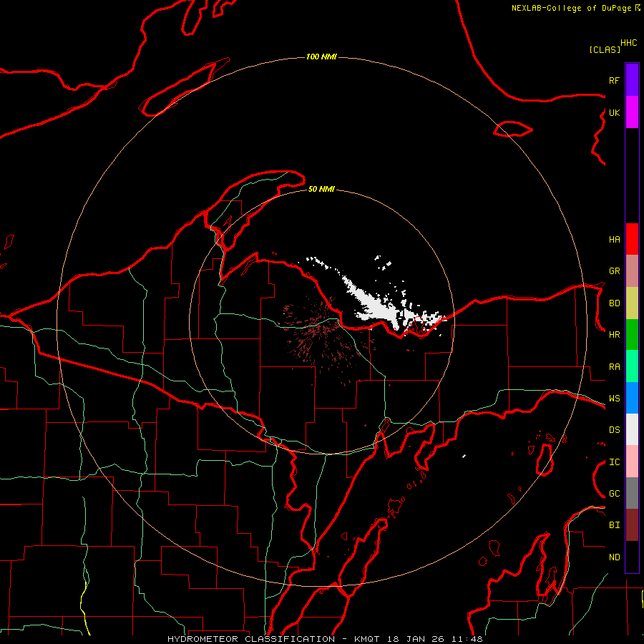
Task: Click the 100 NMI range ring label
Action: point(321,57)
